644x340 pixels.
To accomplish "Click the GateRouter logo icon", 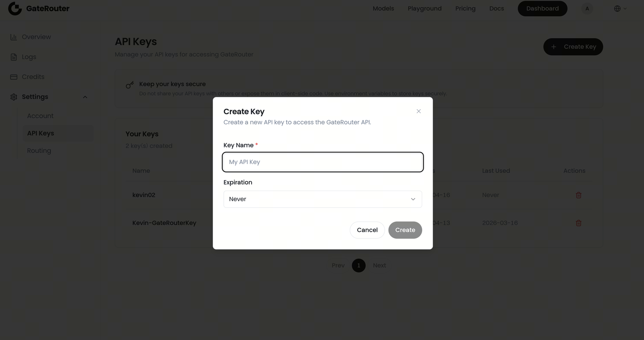I will pyautogui.click(x=15, y=9).
